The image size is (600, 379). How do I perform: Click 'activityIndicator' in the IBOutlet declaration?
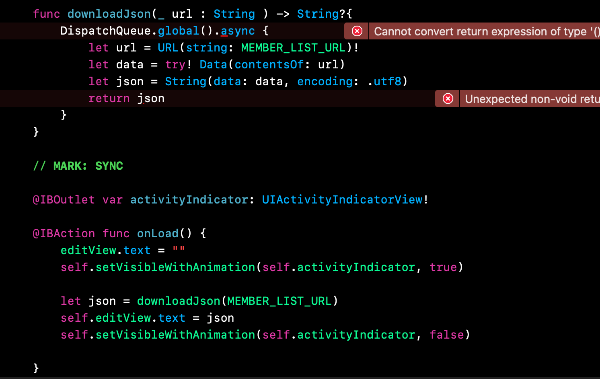point(189,200)
